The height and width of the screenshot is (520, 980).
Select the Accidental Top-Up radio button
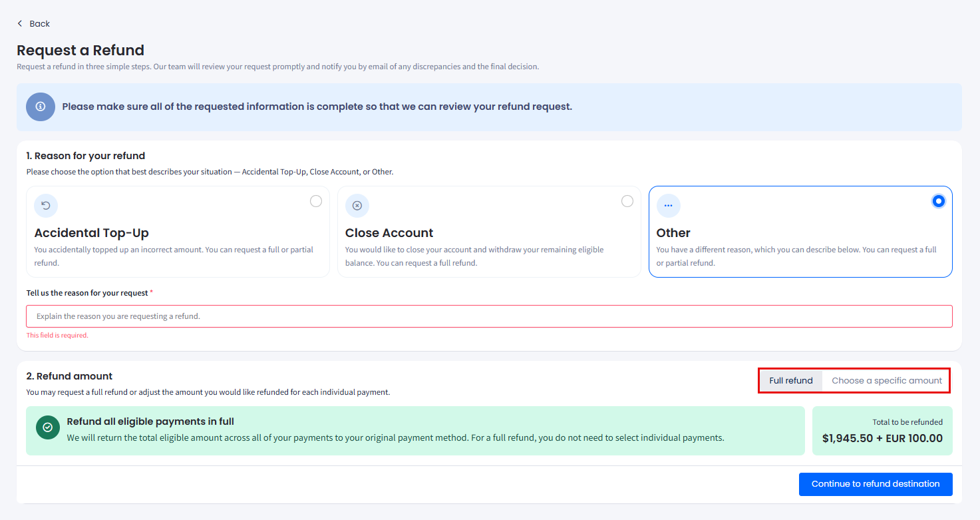(x=316, y=201)
